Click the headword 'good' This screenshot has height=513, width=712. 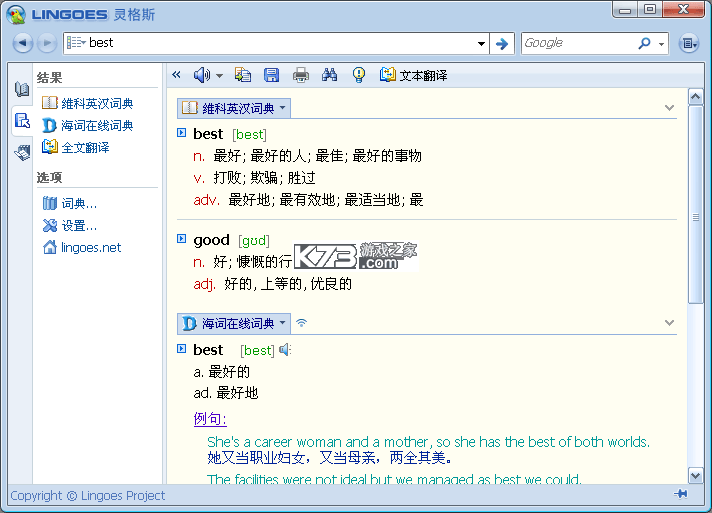pos(211,240)
